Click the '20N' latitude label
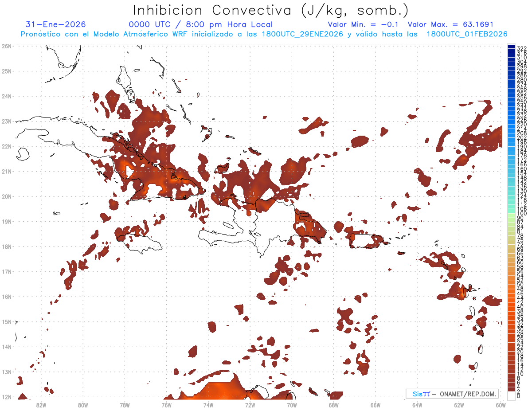532x411 pixels. 7,196
